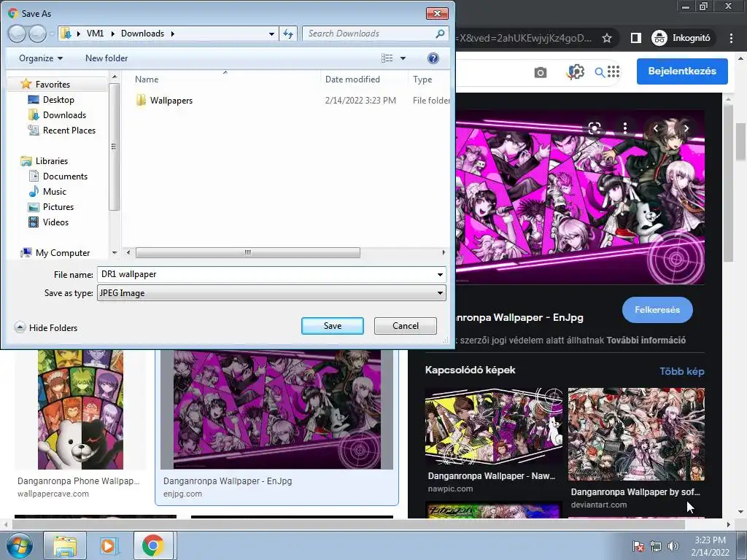Go to previous image in preview
This screenshot has width=747, height=560.
pyautogui.click(x=656, y=128)
